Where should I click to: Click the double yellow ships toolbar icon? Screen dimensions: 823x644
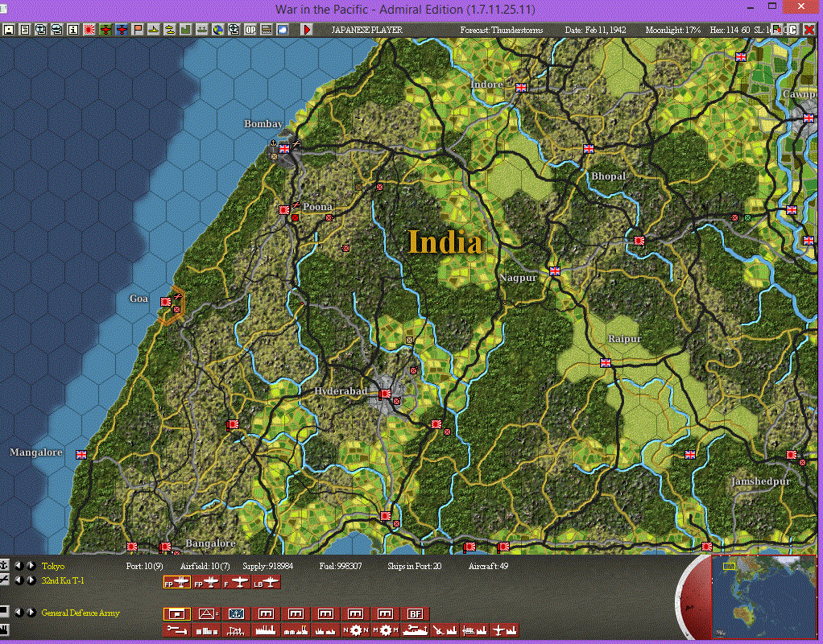pos(171,30)
